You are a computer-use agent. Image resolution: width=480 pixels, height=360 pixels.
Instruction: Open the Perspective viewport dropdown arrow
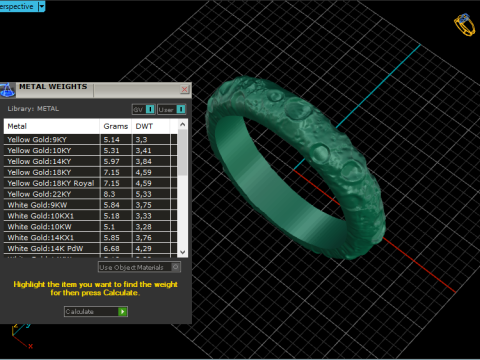tap(42, 6)
